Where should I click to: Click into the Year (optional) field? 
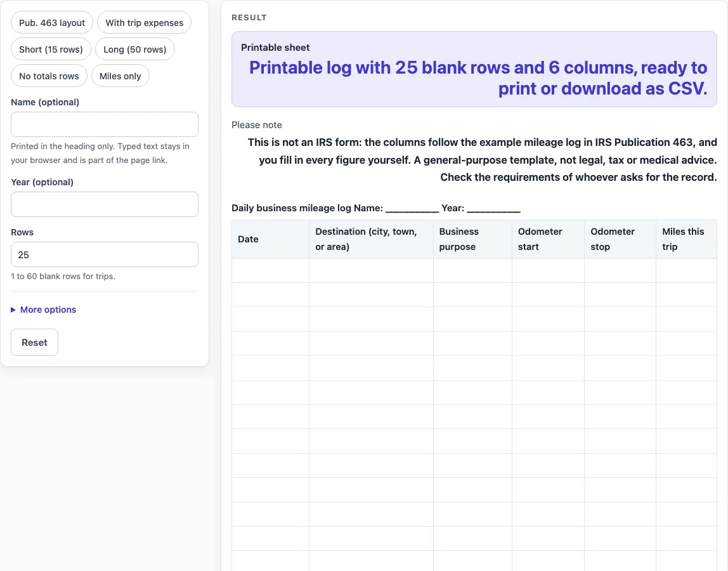[x=105, y=204]
